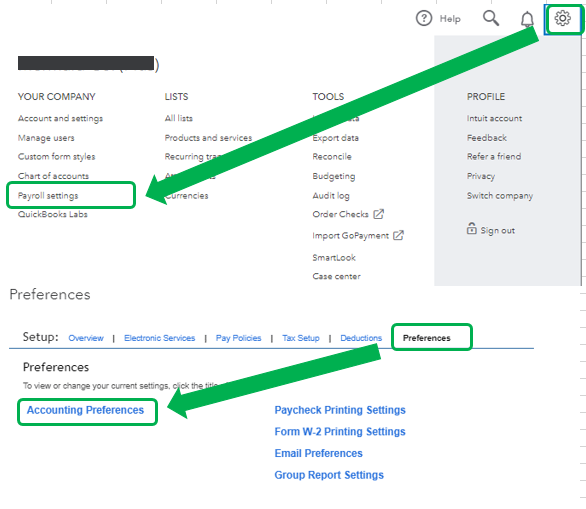Viewport: 586px width, 509px height.
Task: Open Privacy link
Action: coord(481,176)
